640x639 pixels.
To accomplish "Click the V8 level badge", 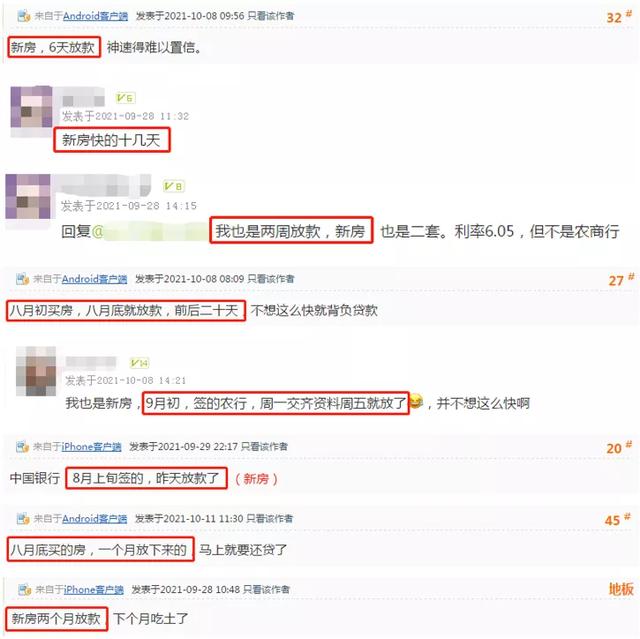I will (173, 186).
